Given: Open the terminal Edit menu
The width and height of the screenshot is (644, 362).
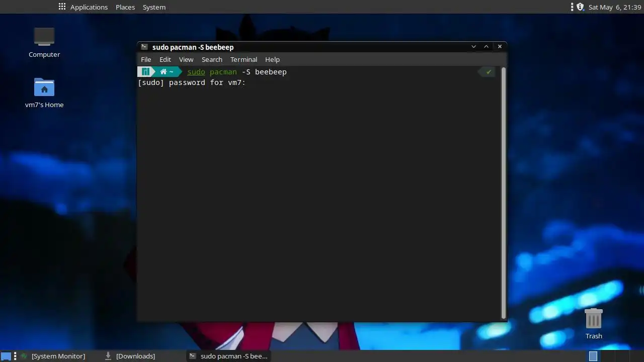Looking at the screenshot, I should (x=165, y=59).
